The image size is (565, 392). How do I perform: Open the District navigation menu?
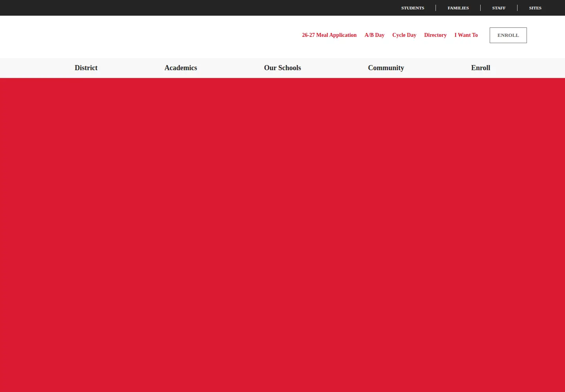86,68
